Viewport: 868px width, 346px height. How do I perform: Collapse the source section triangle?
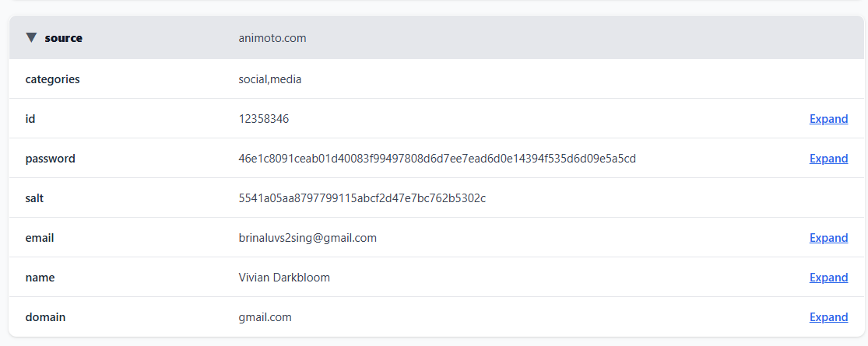31,37
